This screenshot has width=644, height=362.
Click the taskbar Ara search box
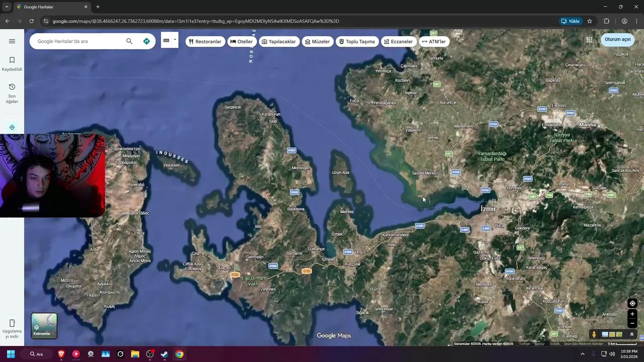coord(36,354)
